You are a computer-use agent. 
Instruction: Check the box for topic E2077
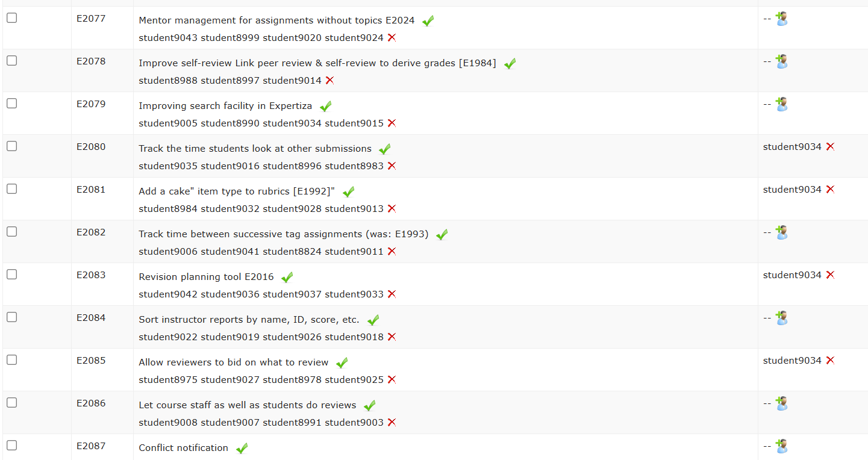12,18
